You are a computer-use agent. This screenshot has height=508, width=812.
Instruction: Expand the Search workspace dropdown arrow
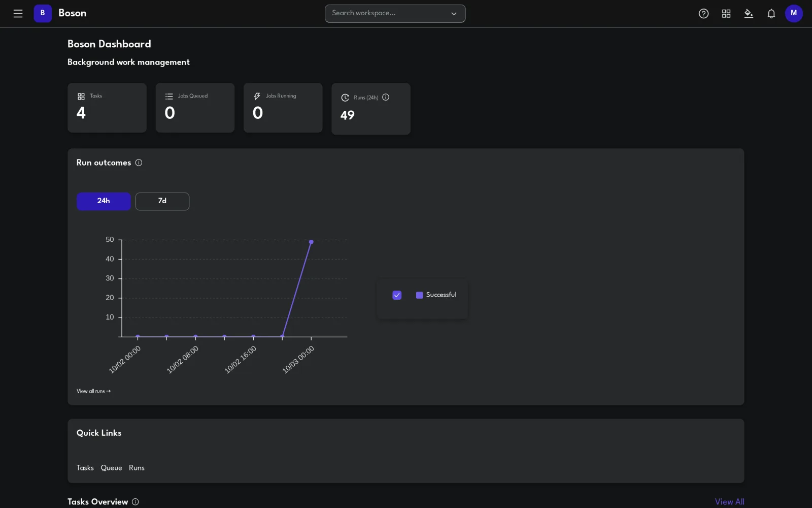(454, 14)
